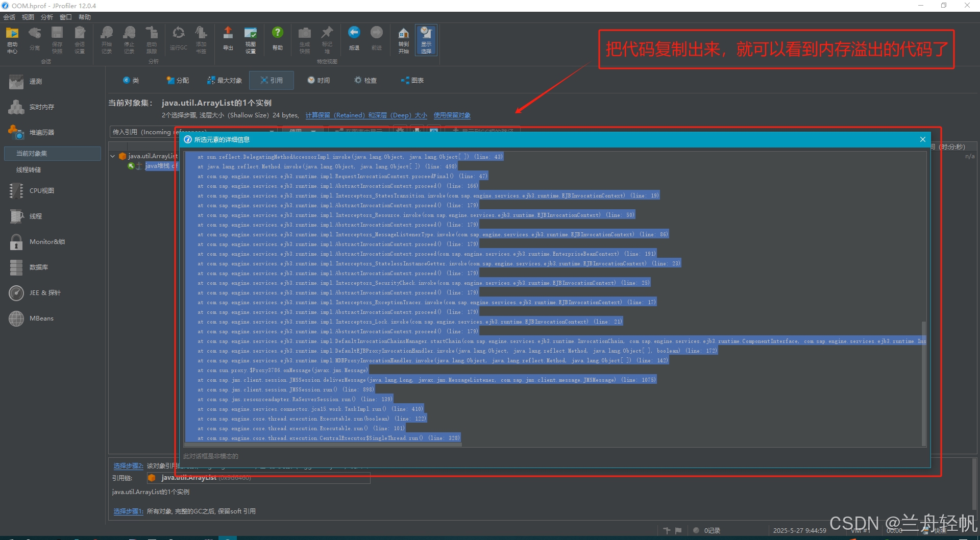Click the 添加书签 add bookmark icon
Image resolution: width=980 pixels, height=540 pixels.
click(201, 40)
